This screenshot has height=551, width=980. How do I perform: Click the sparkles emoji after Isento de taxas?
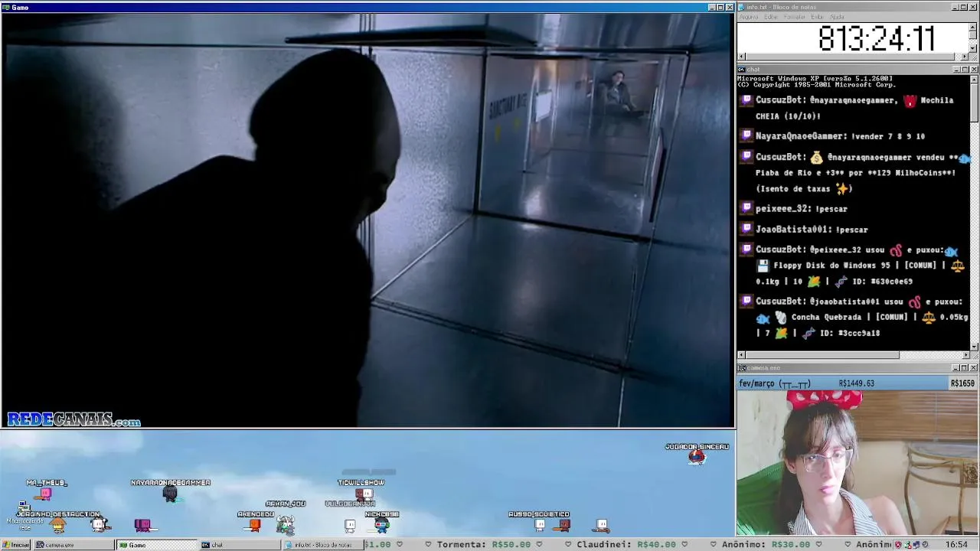tap(842, 188)
